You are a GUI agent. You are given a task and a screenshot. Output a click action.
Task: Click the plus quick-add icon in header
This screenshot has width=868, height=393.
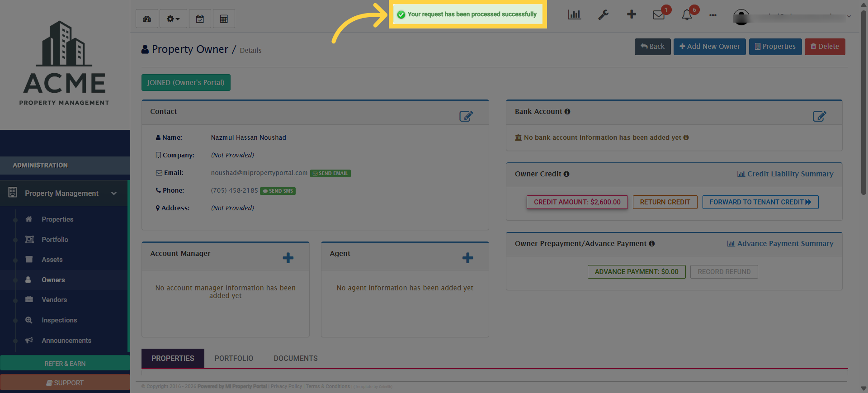tap(632, 14)
